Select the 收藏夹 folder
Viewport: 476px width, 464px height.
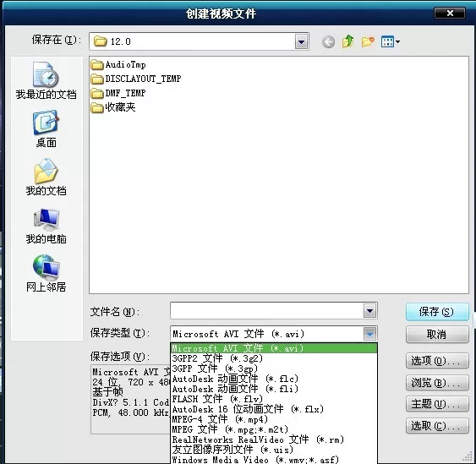click(x=113, y=107)
